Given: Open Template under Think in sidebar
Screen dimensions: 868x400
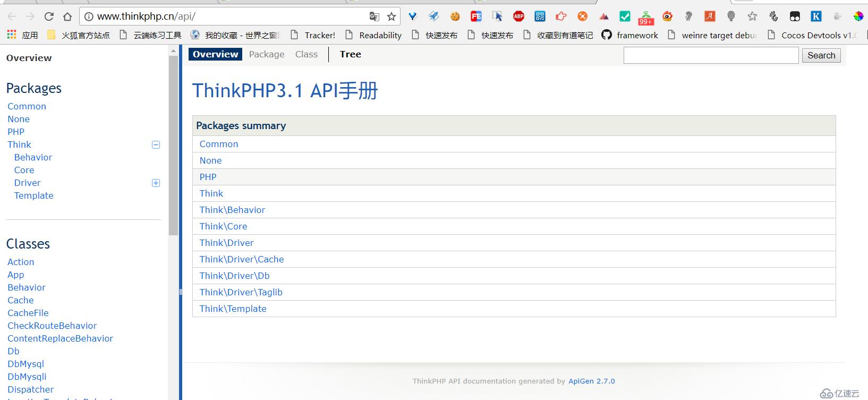Looking at the screenshot, I should pos(34,195).
